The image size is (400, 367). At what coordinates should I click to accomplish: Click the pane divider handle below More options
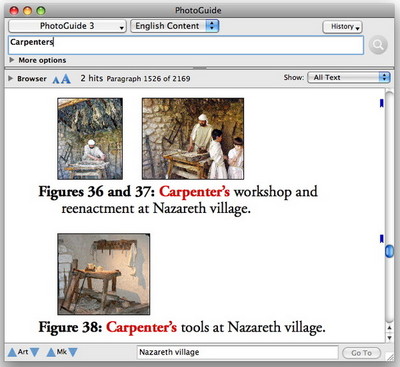pos(200,68)
